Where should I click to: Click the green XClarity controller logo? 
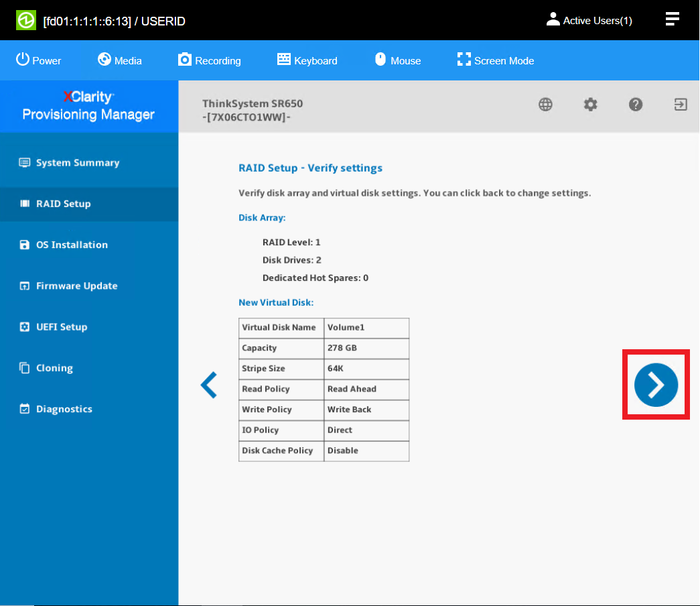[x=26, y=21]
